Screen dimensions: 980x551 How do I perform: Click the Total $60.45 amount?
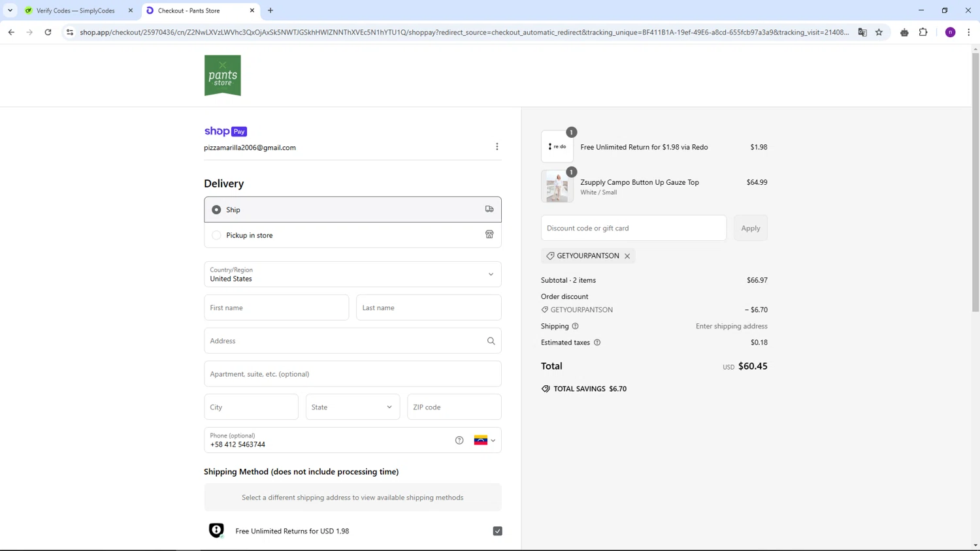point(753,366)
